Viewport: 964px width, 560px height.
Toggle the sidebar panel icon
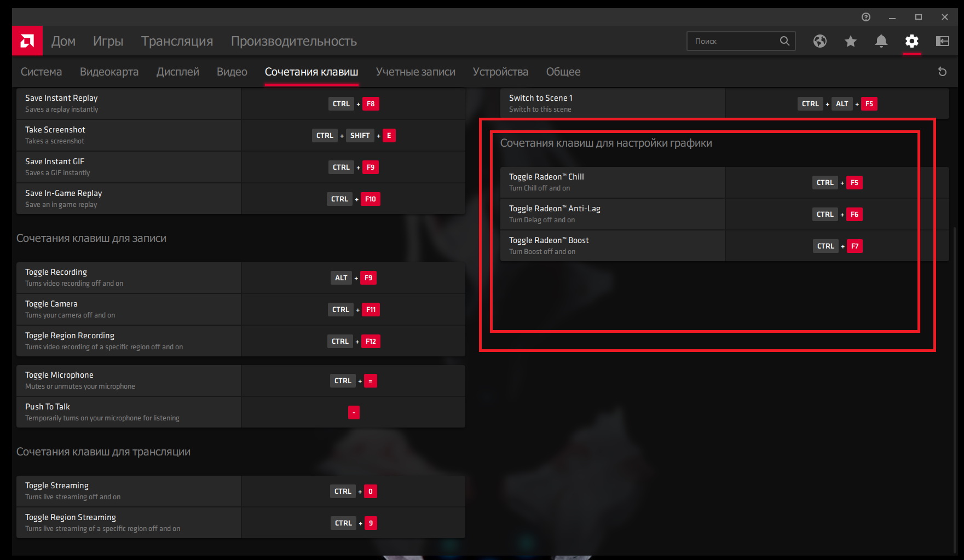click(943, 41)
